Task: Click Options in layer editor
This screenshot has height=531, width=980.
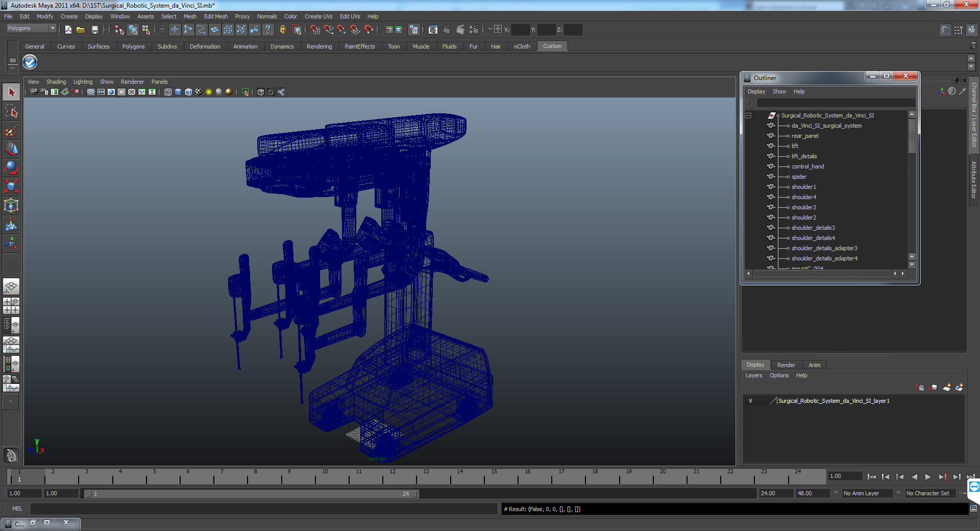Action: [779, 376]
